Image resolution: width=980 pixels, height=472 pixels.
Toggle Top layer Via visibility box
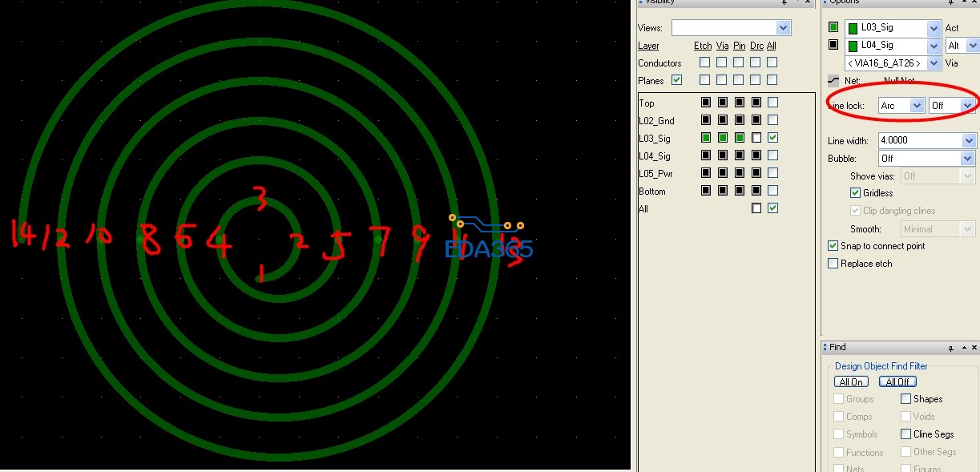tap(722, 103)
